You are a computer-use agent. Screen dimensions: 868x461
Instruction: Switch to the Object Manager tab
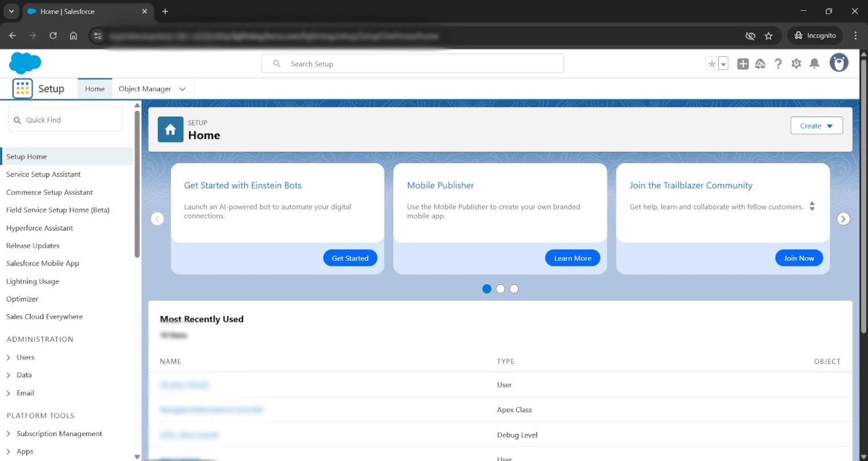point(145,89)
